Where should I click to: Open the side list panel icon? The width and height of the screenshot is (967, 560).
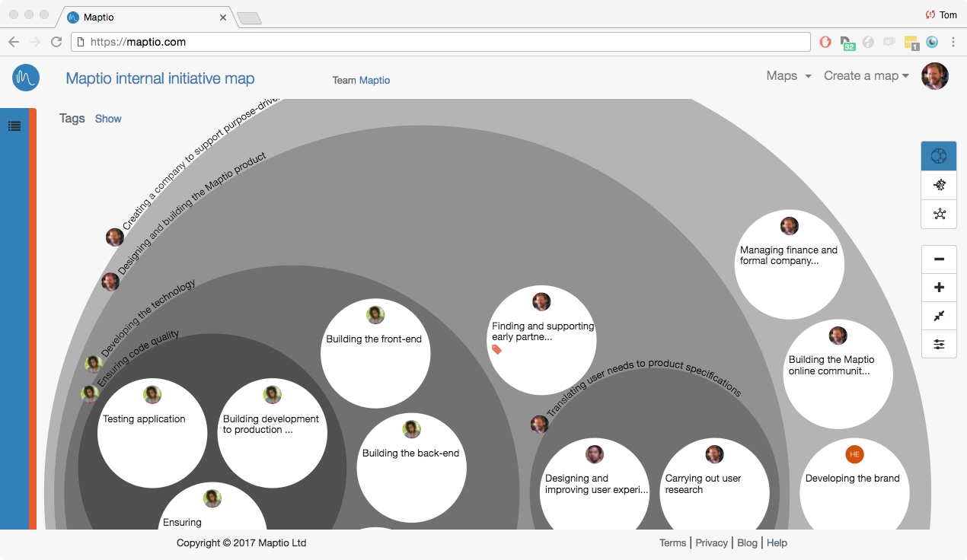14,126
